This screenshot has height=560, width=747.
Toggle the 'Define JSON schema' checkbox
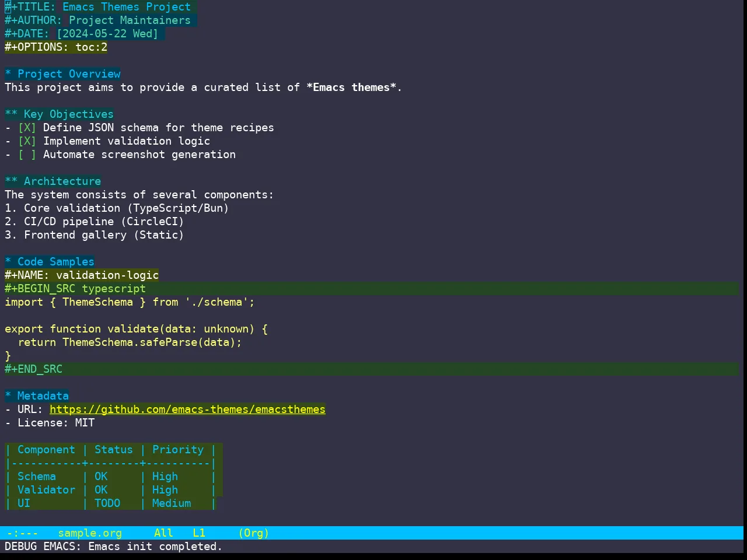point(27,128)
